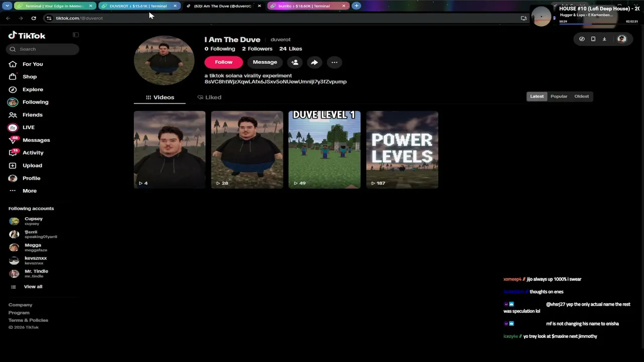The width and height of the screenshot is (644, 362).
Task: Switch to the burrito $18.60K Terminal tab
Action: (x=307, y=6)
